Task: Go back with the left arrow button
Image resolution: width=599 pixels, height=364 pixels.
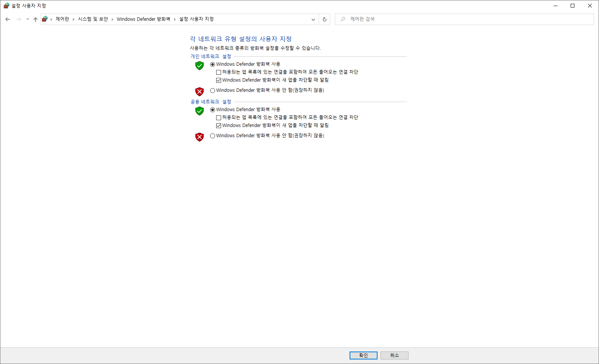Action: point(8,19)
